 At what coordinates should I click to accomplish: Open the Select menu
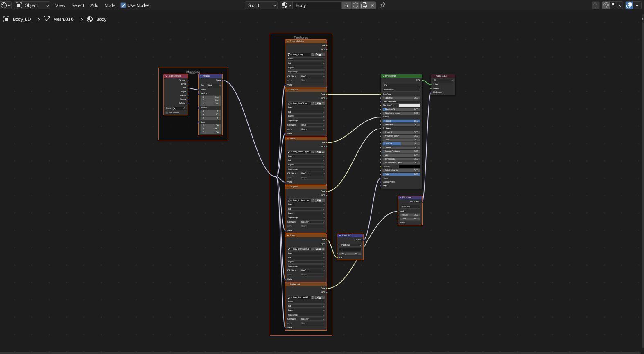coord(78,5)
